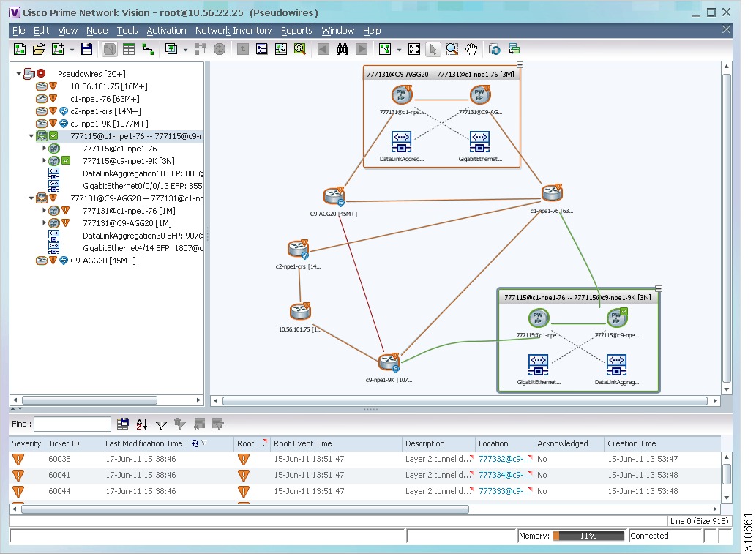Image resolution: width=756 pixels, height=554 pixels.
Task: Toggle the Show Links View button
Action: tap(148, 49)
